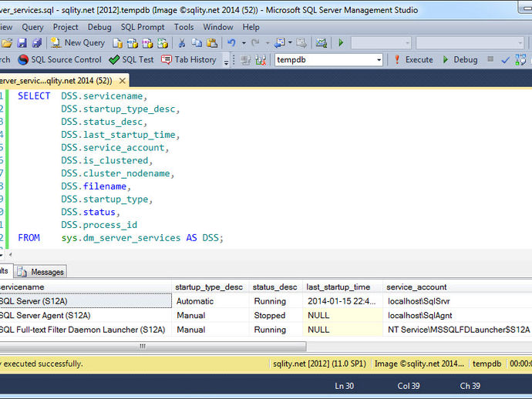Open the Undo history dropdown arrow
This screenshot has width=532, height=399.
(x=244, y=43)
